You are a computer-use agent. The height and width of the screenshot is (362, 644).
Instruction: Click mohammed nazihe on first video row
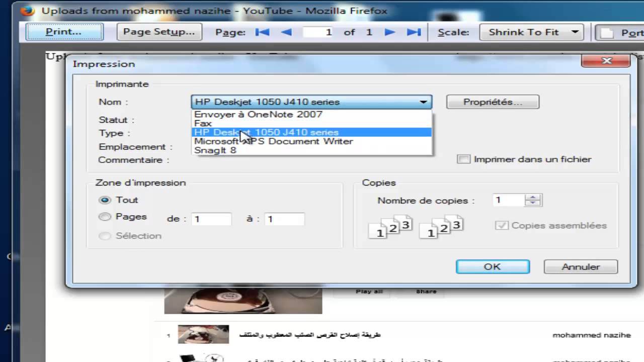coord(592,335)
